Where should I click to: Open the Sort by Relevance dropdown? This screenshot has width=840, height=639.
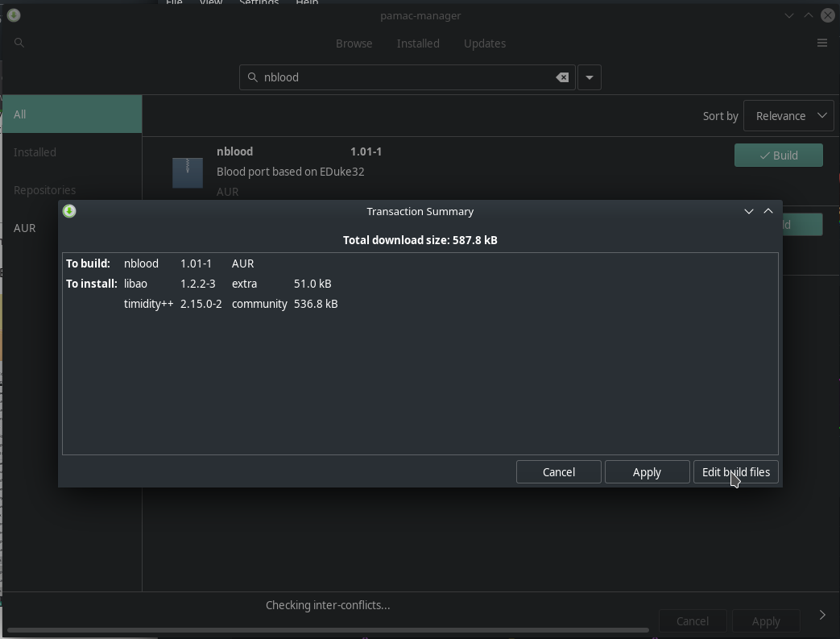tap(788, 116)
